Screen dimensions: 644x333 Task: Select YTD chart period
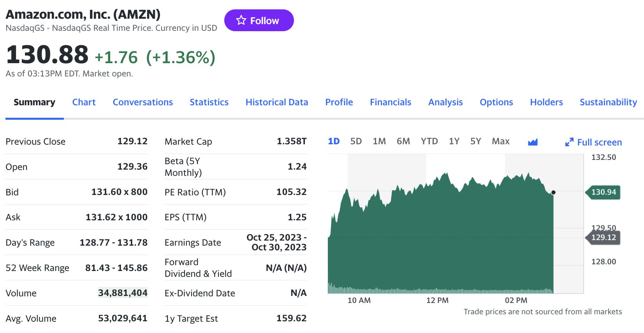click(429, 141)
